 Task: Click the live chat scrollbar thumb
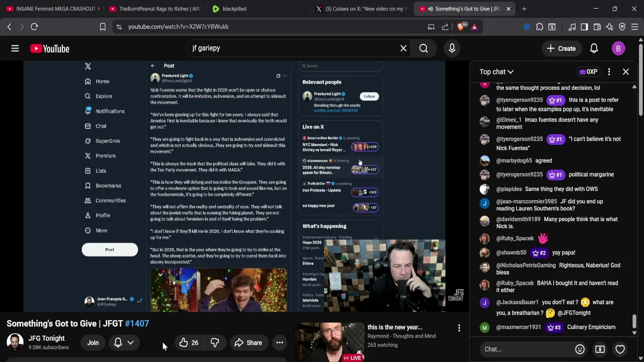point(634,321)
